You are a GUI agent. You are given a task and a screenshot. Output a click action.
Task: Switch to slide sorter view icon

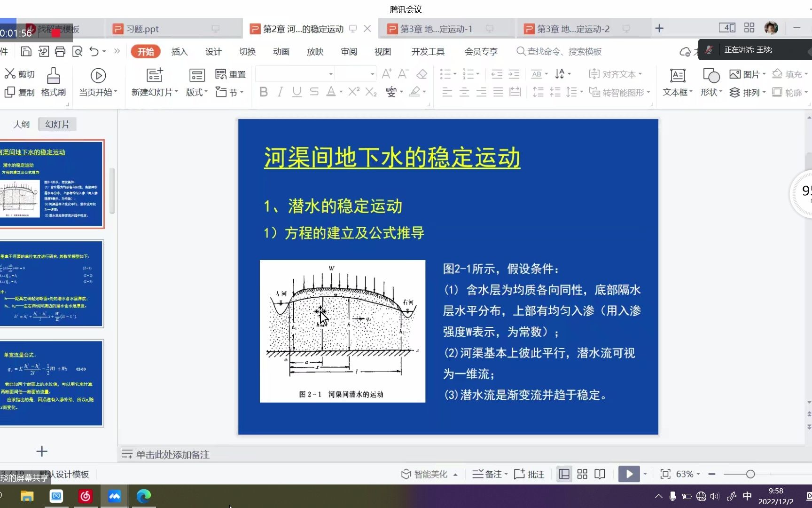[x=582, y=474]
